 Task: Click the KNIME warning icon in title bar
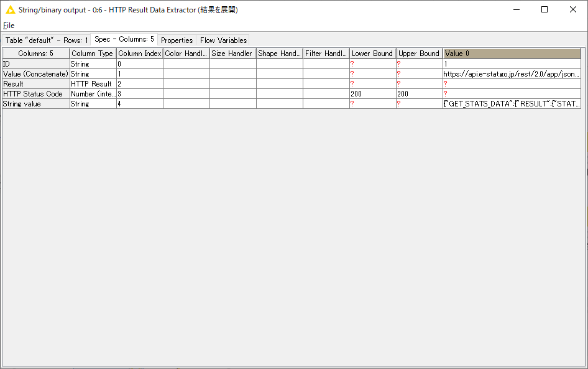11,10
